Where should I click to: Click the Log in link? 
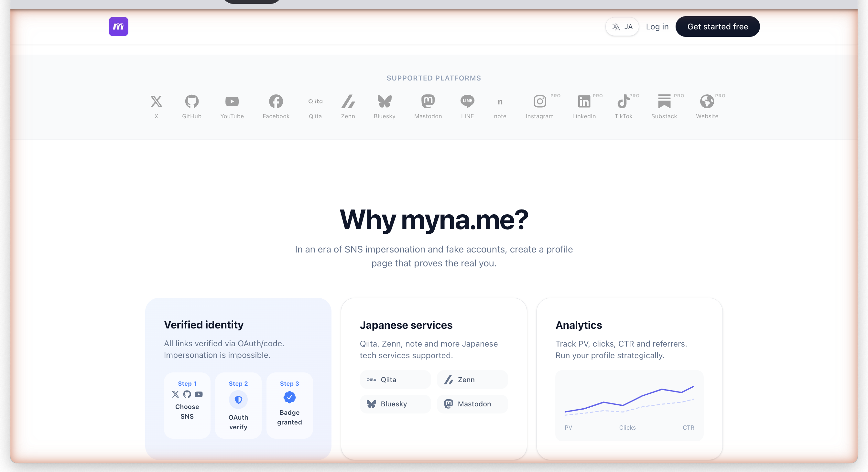(x=657, y=26)
